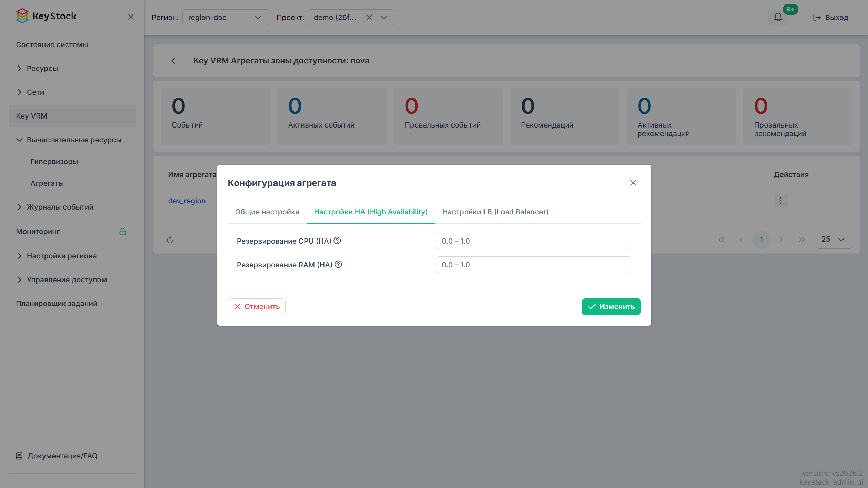Click the Провальных рекомендаций counter card
Viewport: 868px width, 488px height.
coord(798,116)
